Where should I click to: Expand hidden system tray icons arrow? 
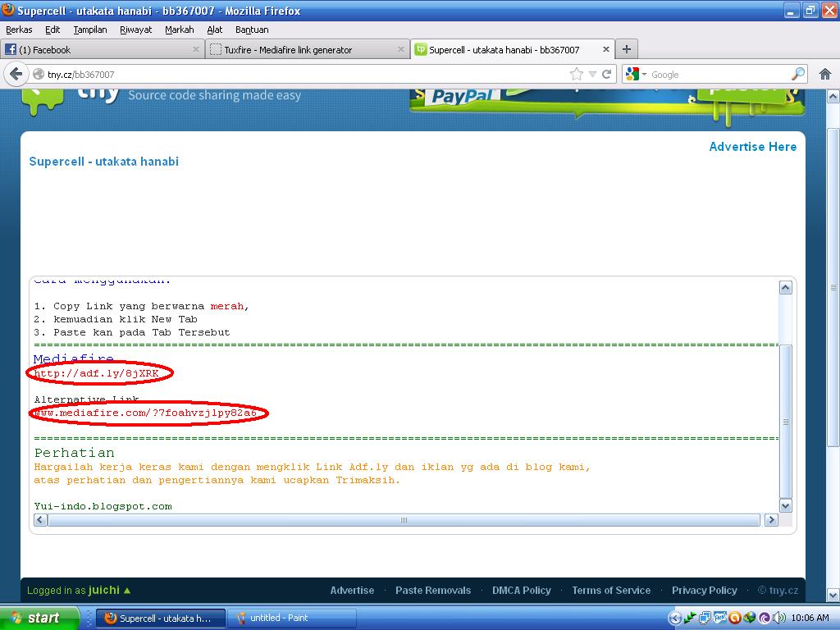point(675,619)
